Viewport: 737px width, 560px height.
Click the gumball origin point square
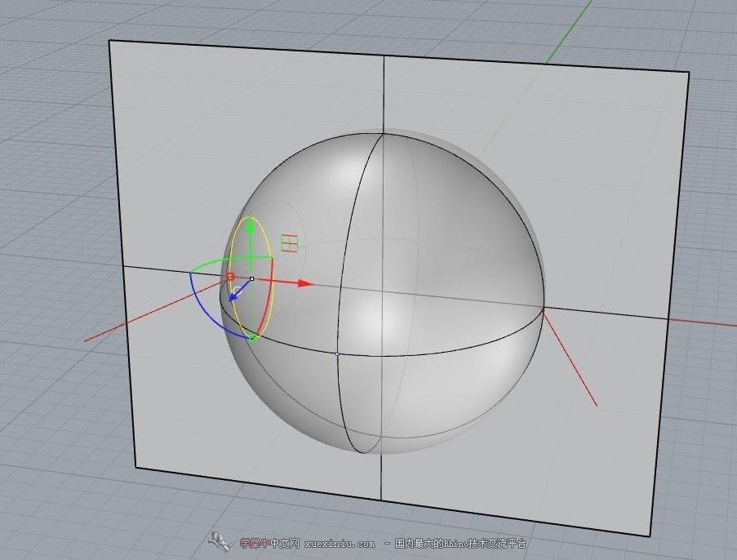(251, 279)
